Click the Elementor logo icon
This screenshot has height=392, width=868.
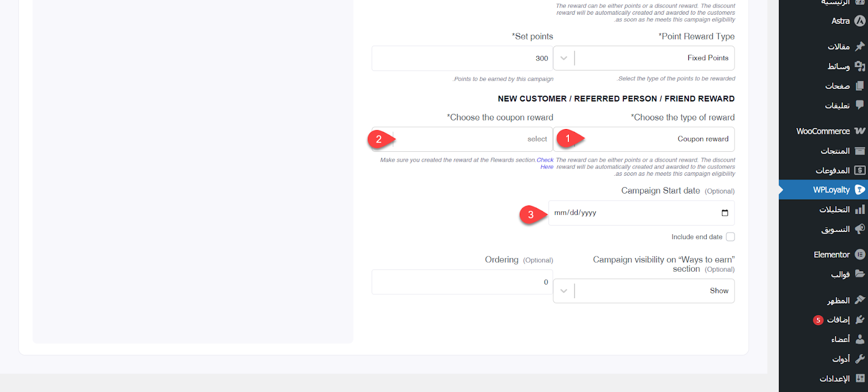coord(860,254)
